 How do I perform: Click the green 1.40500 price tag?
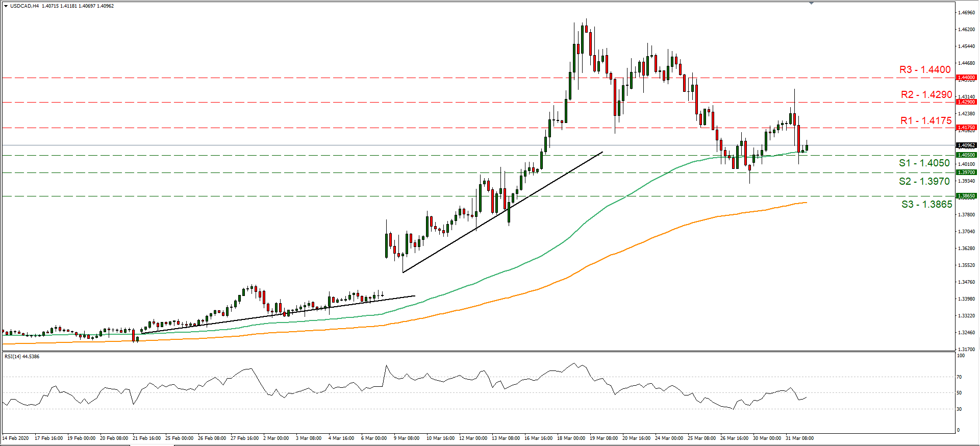coord(966,155)
